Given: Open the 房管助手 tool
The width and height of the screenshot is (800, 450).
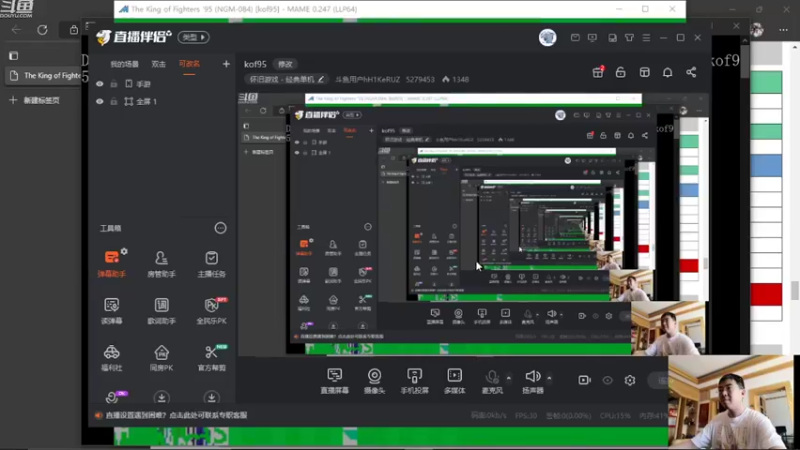Looking at the screenshot, I should click(x=161, y=264).
